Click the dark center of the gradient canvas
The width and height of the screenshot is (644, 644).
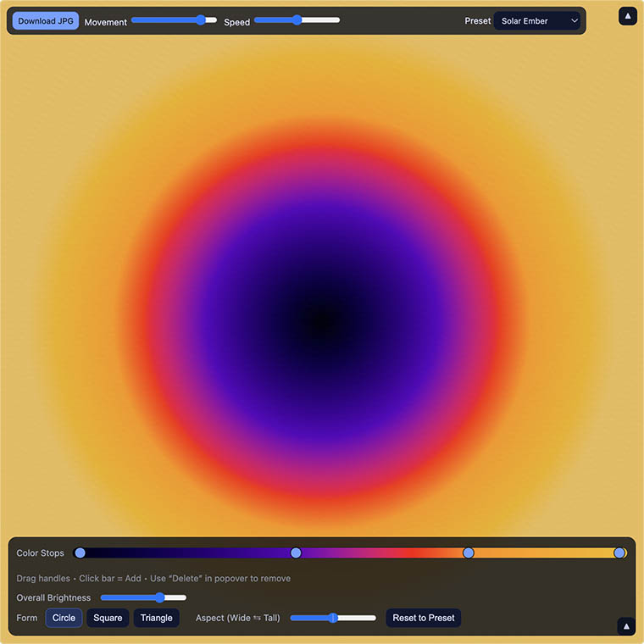(320, 322)
